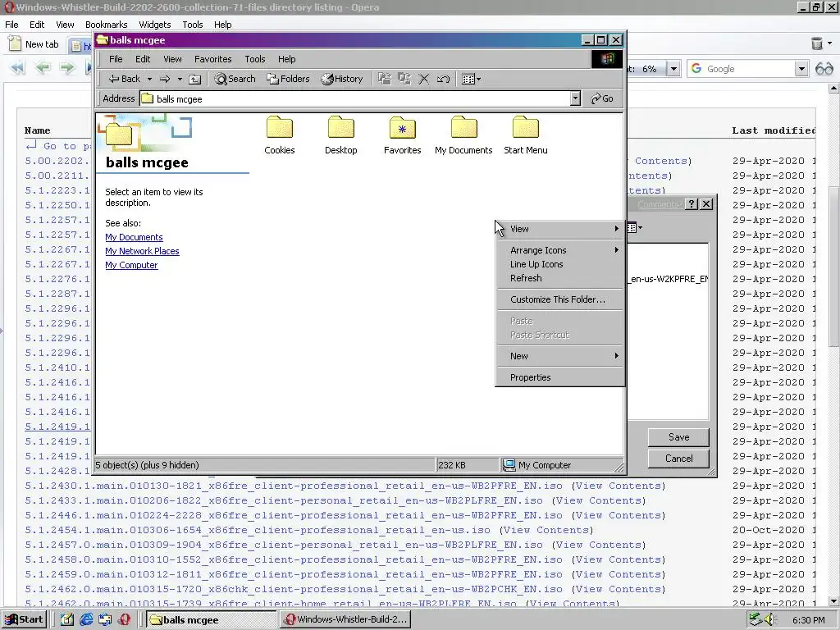Open the New tab in Opera
The width and height of the screenshot is (840, 630).
tap(34, 44)
